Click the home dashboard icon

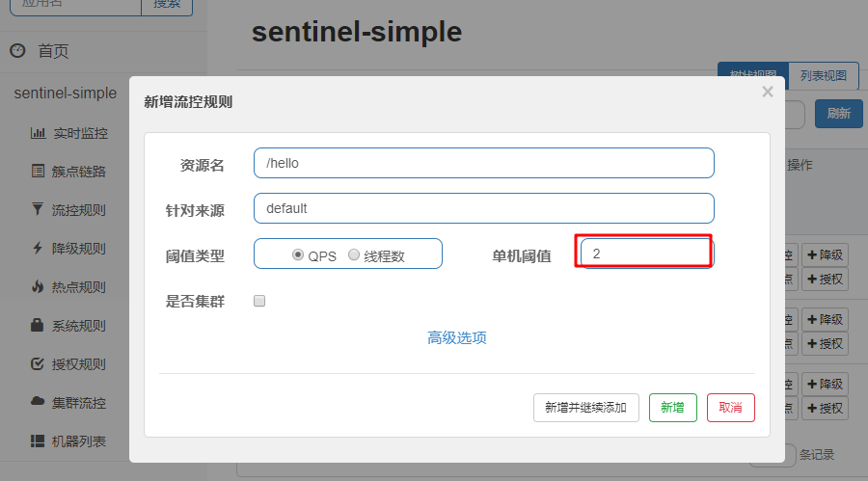[x=17, y=51]
